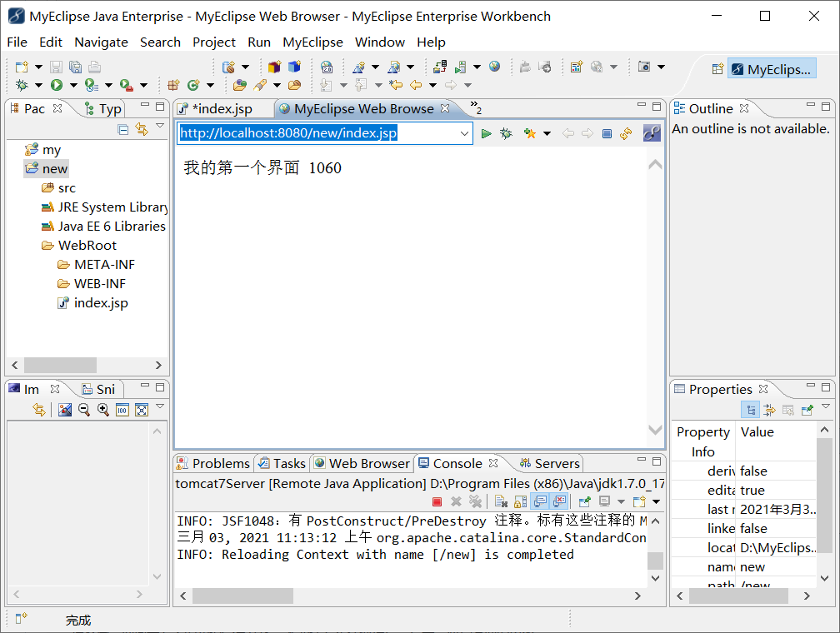Screen dimensions: 840x633
Task: Click Package Explorer horizontal scrollbar thumb
Action: point(60,366)
